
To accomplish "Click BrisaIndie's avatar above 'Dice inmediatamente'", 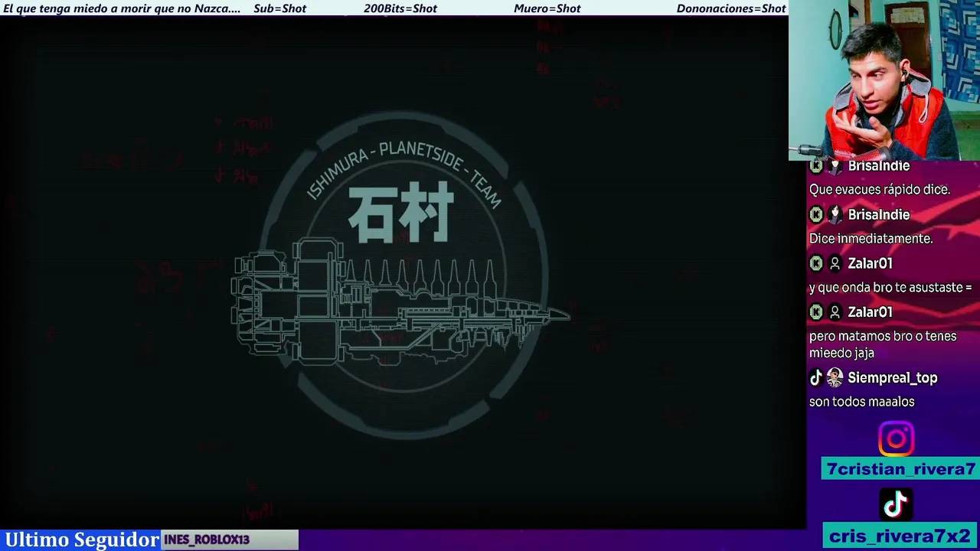I will click(x=835, y=215).
